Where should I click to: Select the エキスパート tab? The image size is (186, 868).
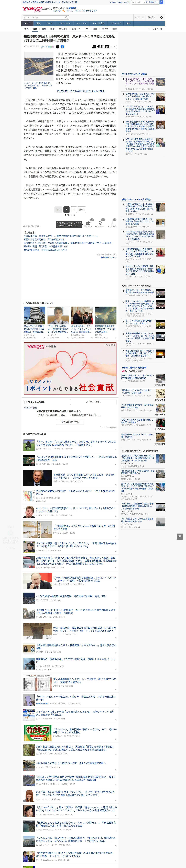tap(64, 24)
